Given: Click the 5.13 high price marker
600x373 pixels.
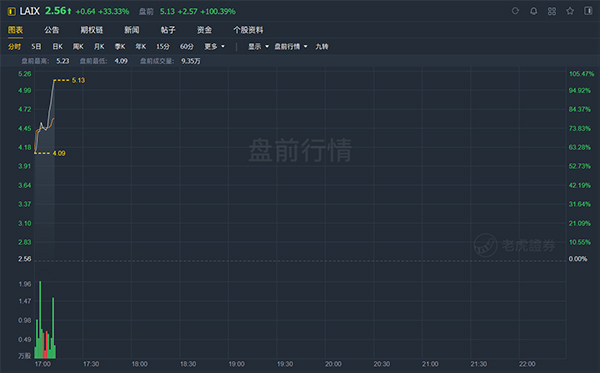Looking at the screenshot, I should coord(78,80).
